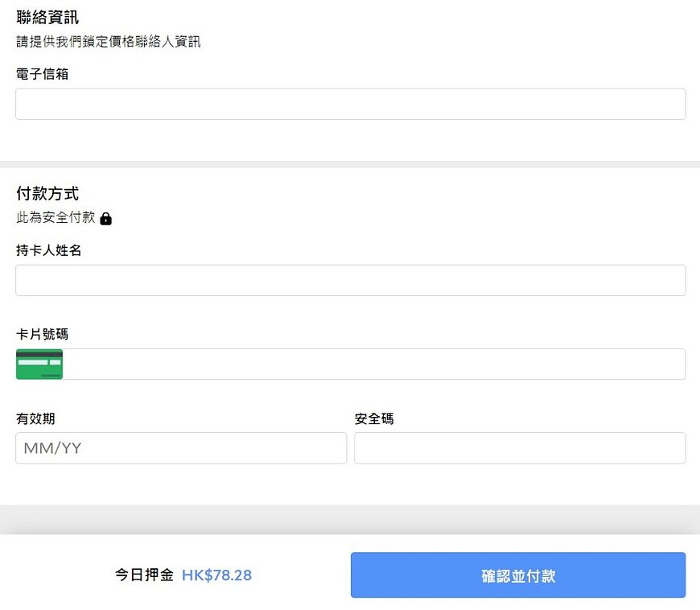Select the MM/YY expiry date field

(x=181, y=448)
